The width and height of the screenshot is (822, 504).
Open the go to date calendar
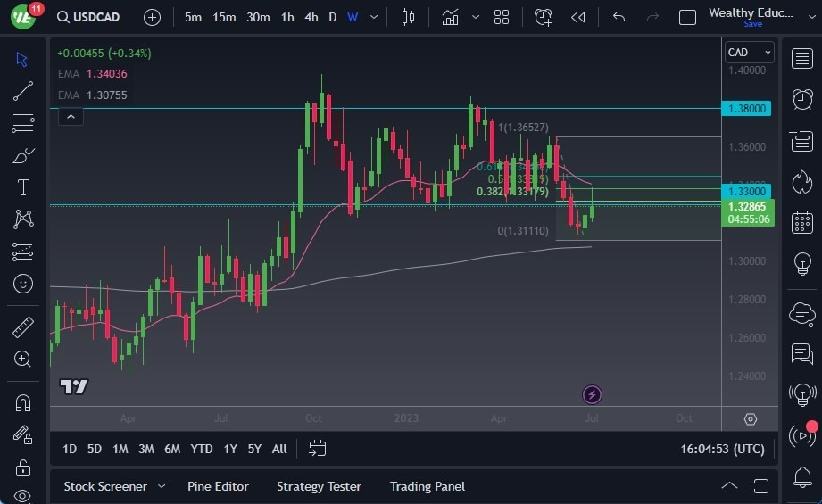click(317, 449)
